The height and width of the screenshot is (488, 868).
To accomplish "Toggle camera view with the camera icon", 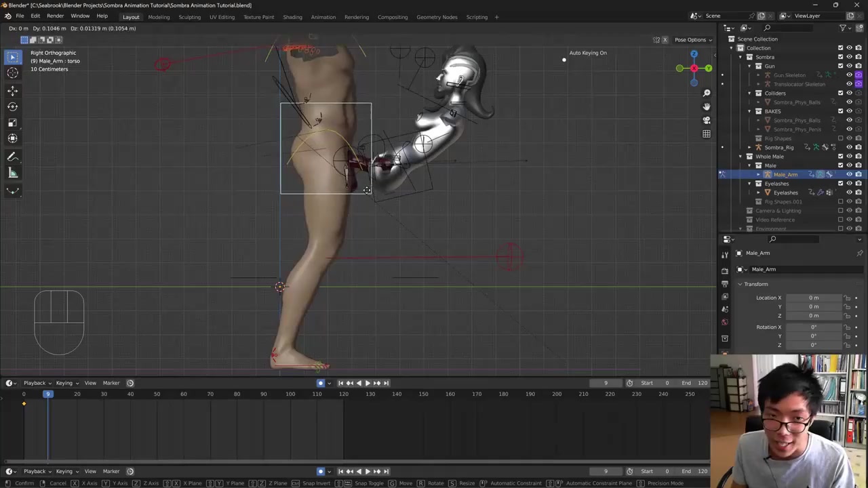I will pyautogui.click(x=706, y=120).
